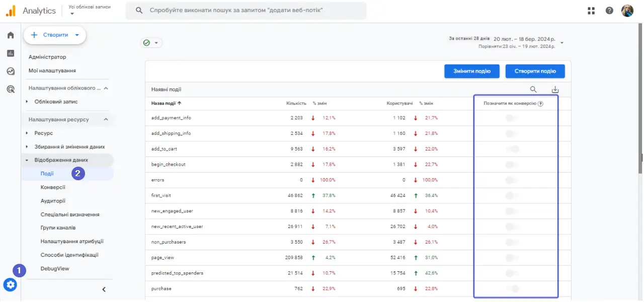This screenshot has width=644, height=302.
Task: Open the Explore icon in left rail
Action: tap(11, 71)
